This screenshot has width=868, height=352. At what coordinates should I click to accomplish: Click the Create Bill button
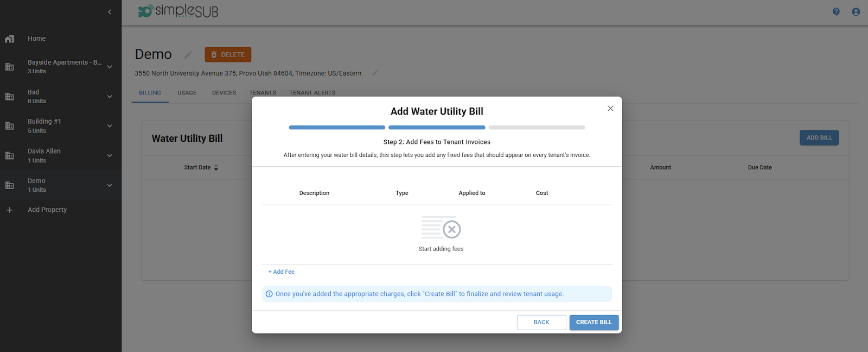pos(593,323)
